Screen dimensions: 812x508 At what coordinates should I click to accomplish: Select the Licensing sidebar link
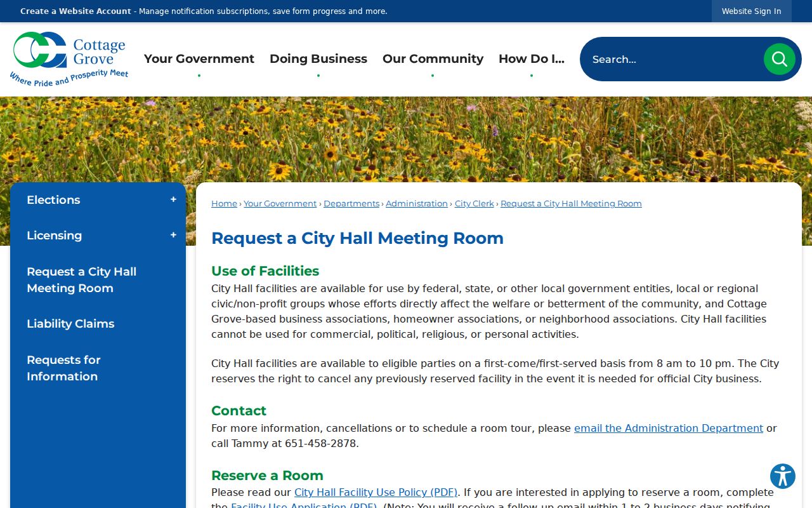(54, 236)
